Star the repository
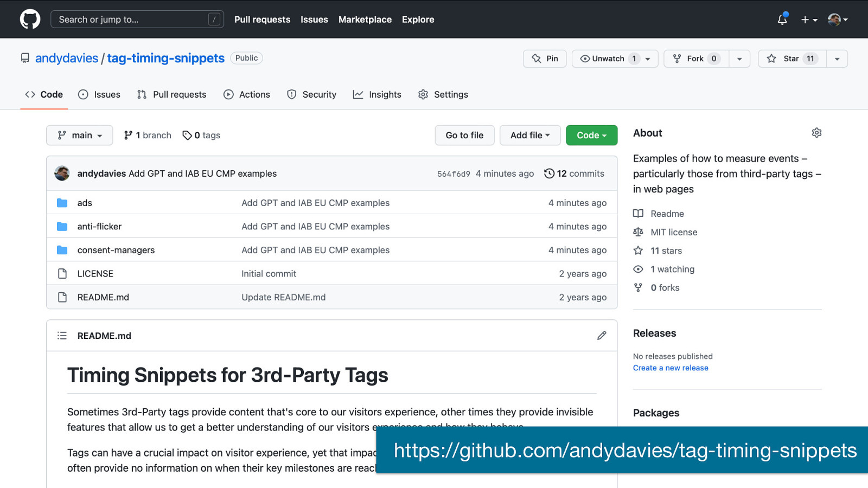 click(x=792, y=59)
